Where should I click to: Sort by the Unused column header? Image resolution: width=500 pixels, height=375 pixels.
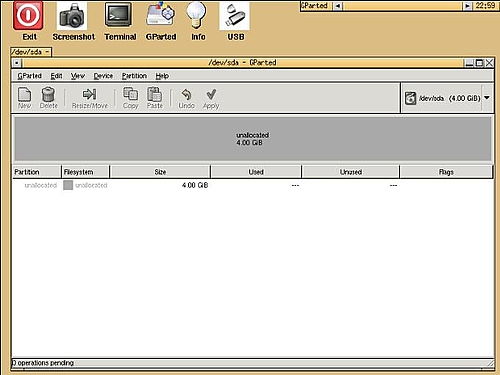(351, 172)
